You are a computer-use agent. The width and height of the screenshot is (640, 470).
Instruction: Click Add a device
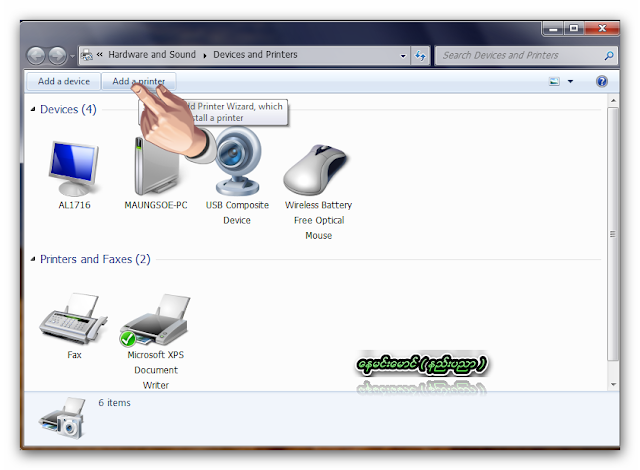(64, 81)
